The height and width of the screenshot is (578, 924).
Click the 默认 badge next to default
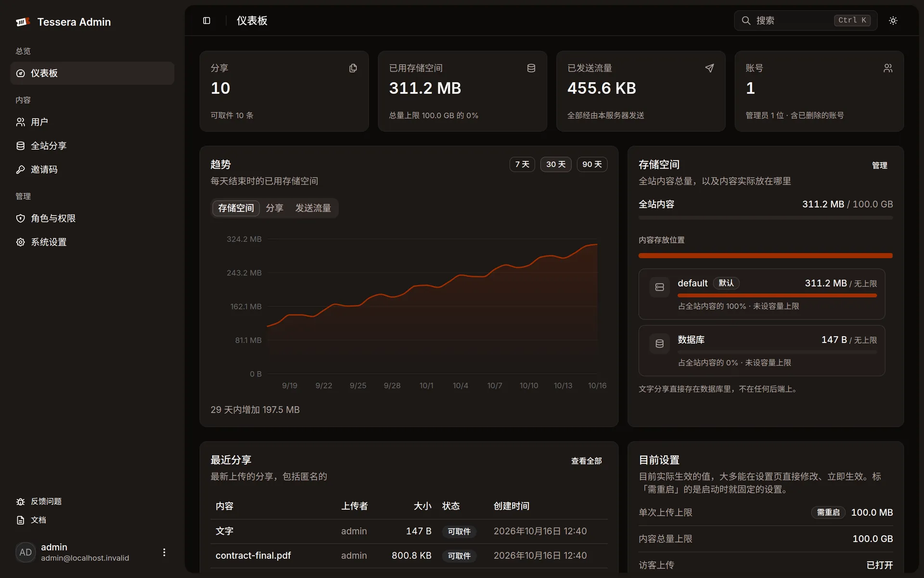[726, 283]
